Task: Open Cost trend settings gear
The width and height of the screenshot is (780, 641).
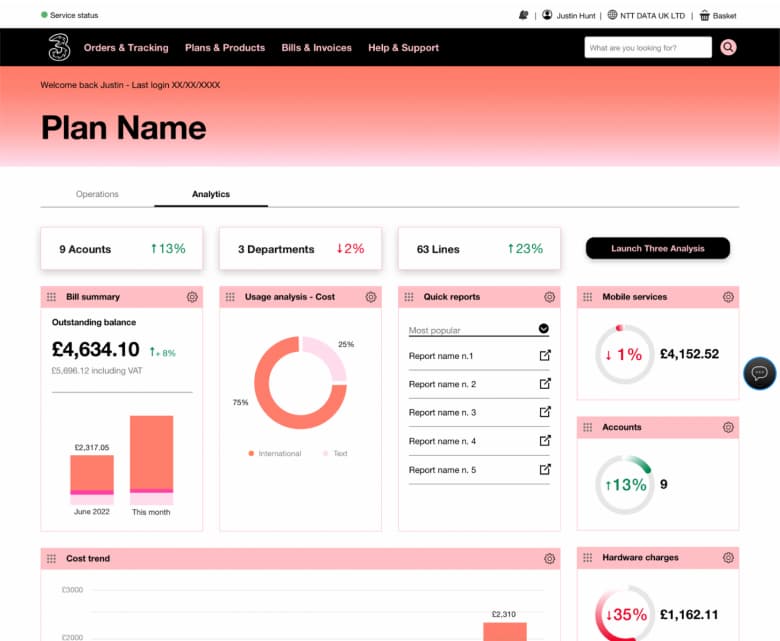Action: pos(549,558)
